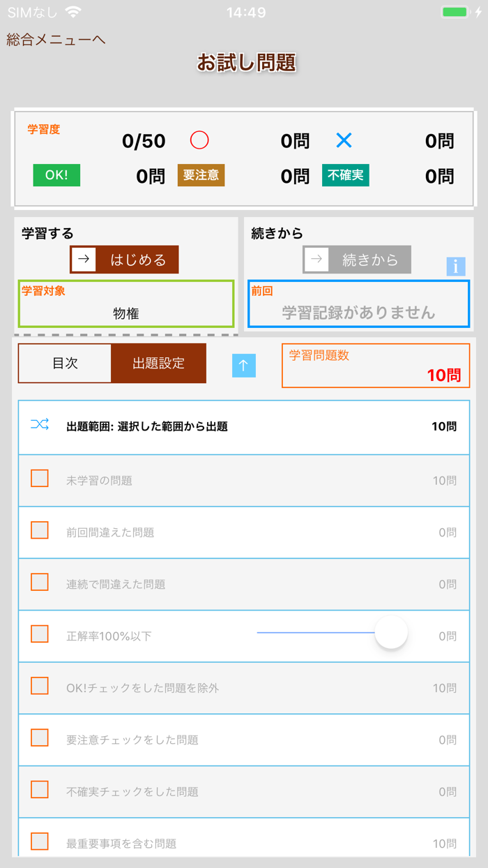488x868 pixels.
Task: Click the green OK! badge
Action: 56,176
